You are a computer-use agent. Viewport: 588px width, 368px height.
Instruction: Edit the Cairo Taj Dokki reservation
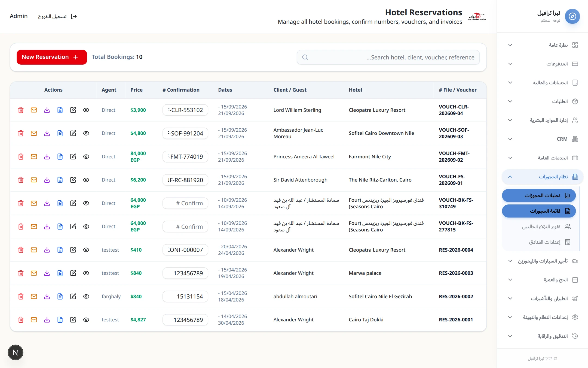tap(73, 320)
